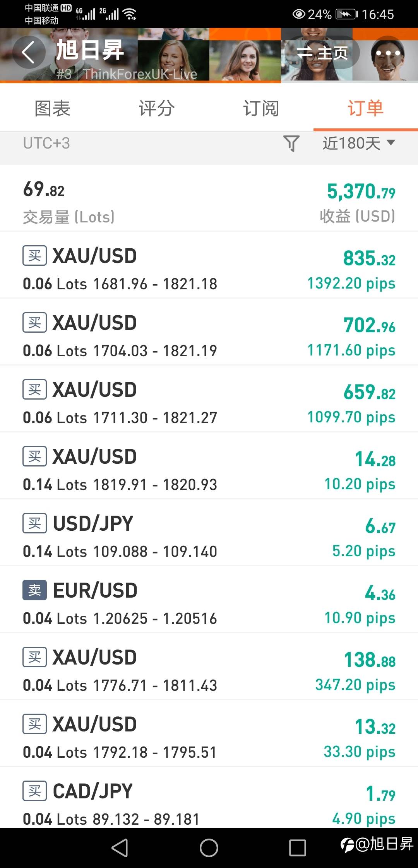The image size is (418, 868).
Task: Switch to the 图表 tab
Action: 52,108
